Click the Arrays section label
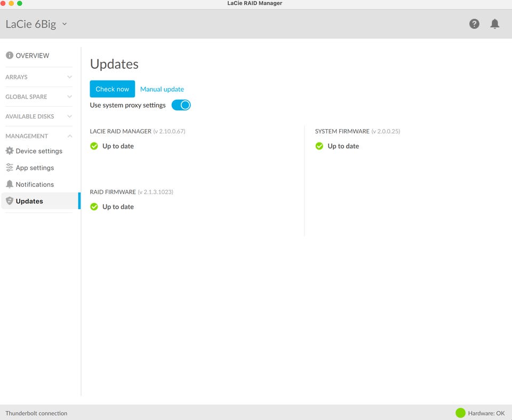The width and height of the screenshot is (512, 420). pyautogui.click(x=17, y=77)
